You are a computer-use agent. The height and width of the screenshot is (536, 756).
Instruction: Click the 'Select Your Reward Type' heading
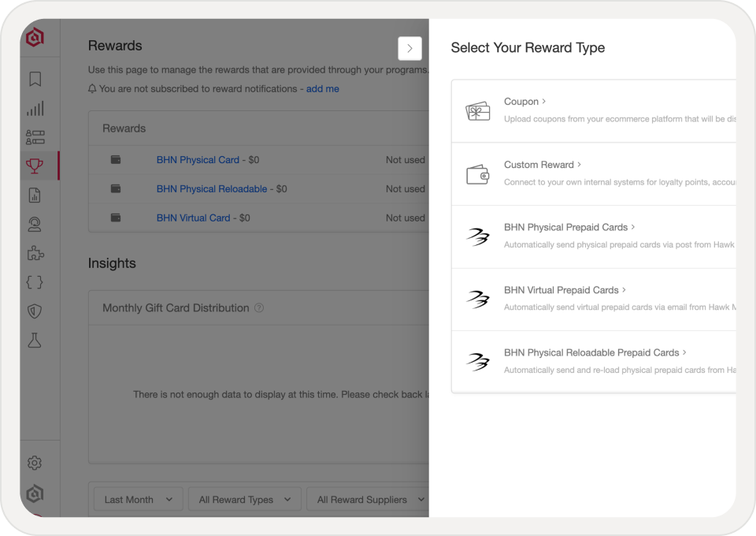[x=528, y=48]
